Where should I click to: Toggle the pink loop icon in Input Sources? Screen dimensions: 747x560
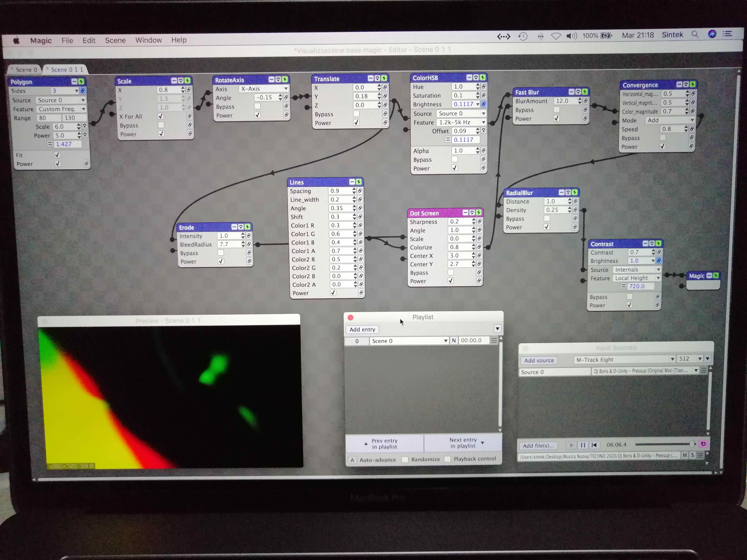[703, 444]
